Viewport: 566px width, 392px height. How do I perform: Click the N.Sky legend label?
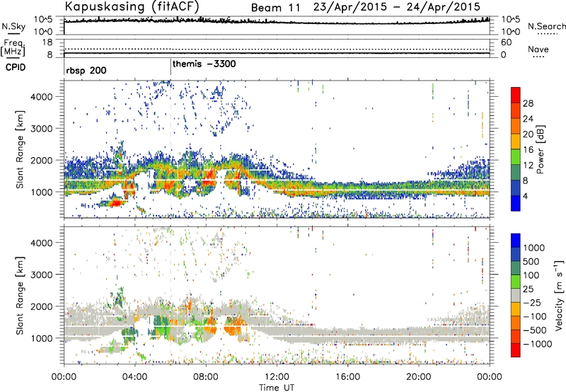tap(13, 26)
